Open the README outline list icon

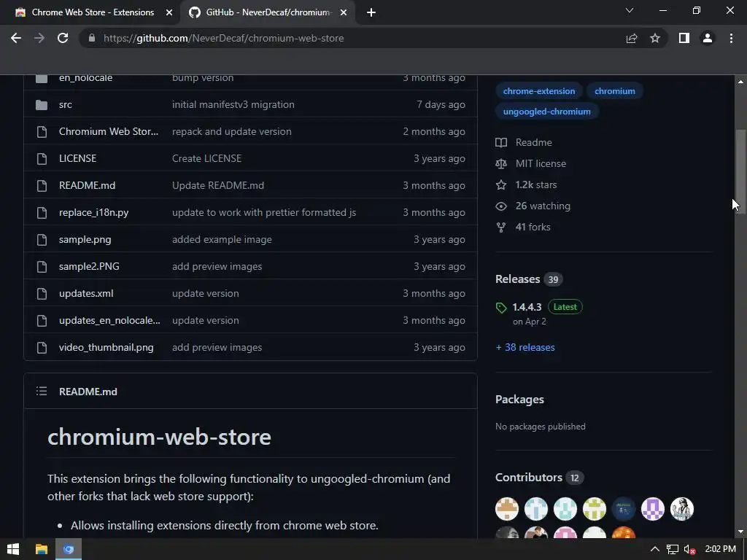tap(42, 392)
